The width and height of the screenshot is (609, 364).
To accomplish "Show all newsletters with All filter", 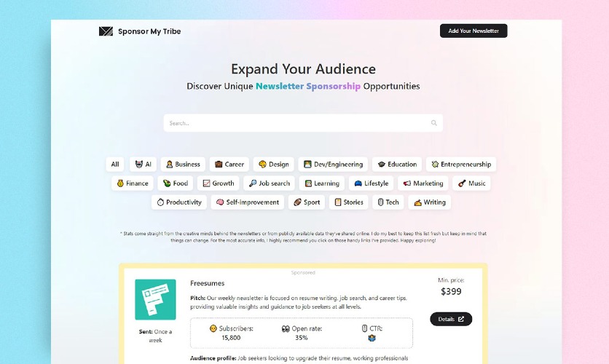I will pyautogui.click(x=115, y=164).
